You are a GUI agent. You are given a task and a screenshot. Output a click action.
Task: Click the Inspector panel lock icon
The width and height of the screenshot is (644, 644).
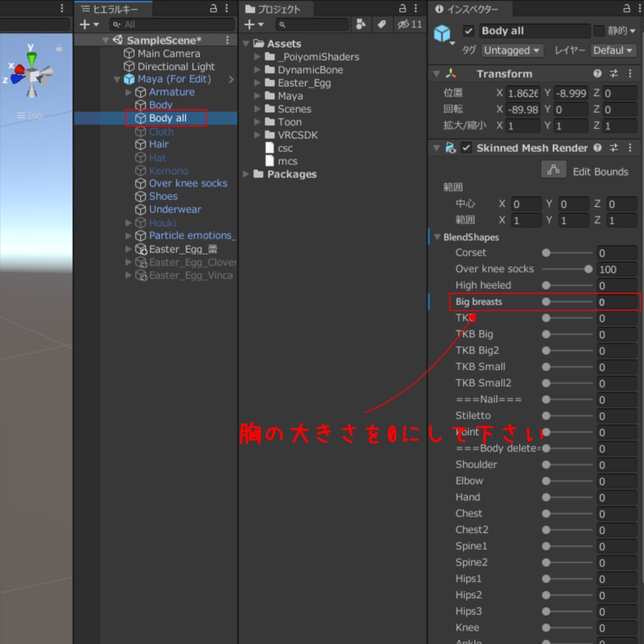pos(627,8)
